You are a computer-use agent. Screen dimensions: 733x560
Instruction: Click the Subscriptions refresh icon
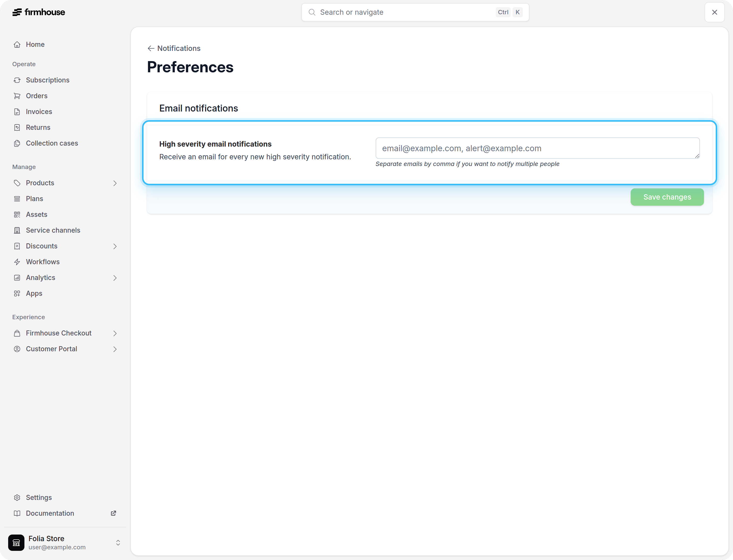click(x=17, y=80)
